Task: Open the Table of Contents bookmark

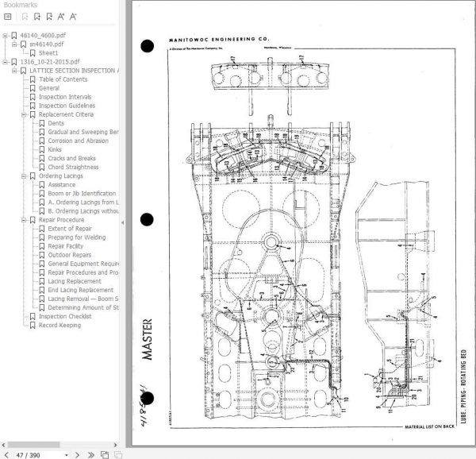Action: click(63, 79)
